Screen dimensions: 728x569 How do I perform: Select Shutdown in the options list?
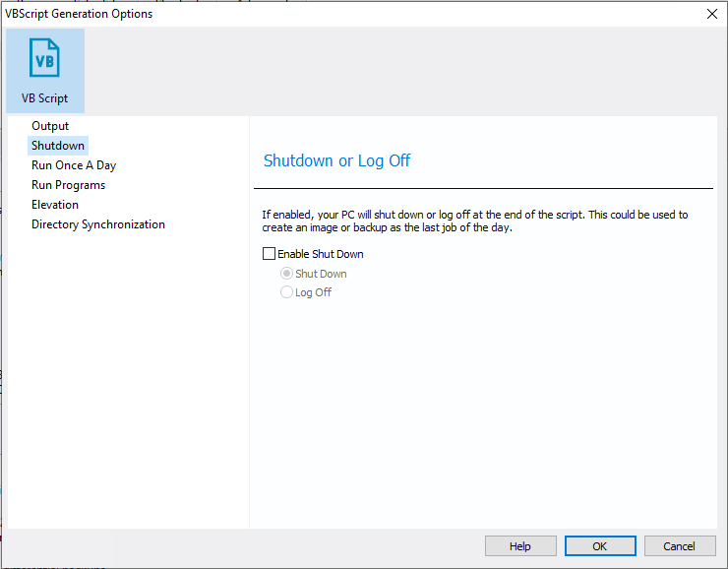58,146
